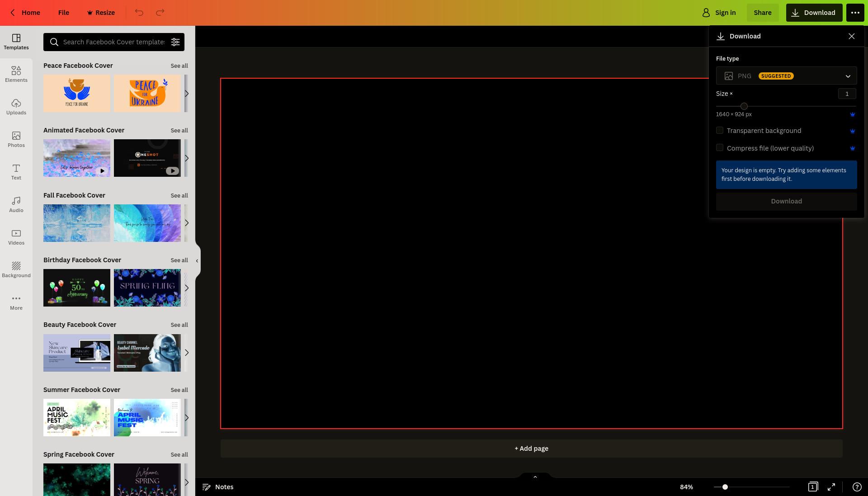The image size is (868, 496).
Task: See all Peace Facebook Cover templates
Action: coord(179,66)
